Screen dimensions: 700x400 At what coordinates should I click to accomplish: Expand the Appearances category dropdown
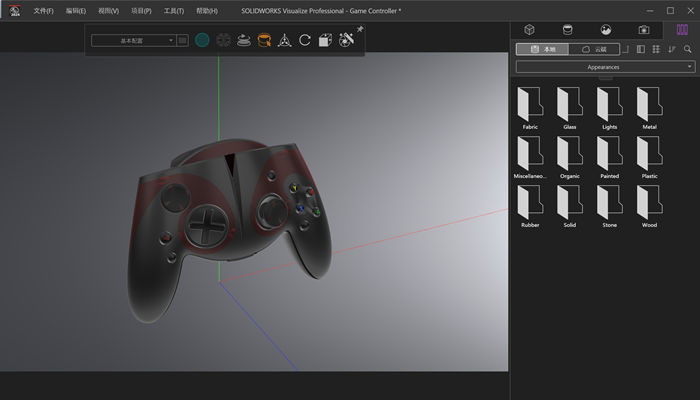[606, 67]
